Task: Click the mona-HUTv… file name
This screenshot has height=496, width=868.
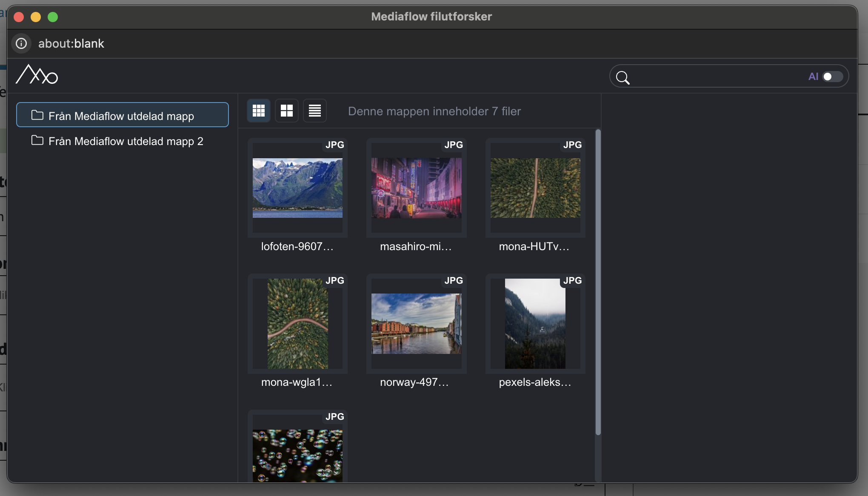Action: 534,246
